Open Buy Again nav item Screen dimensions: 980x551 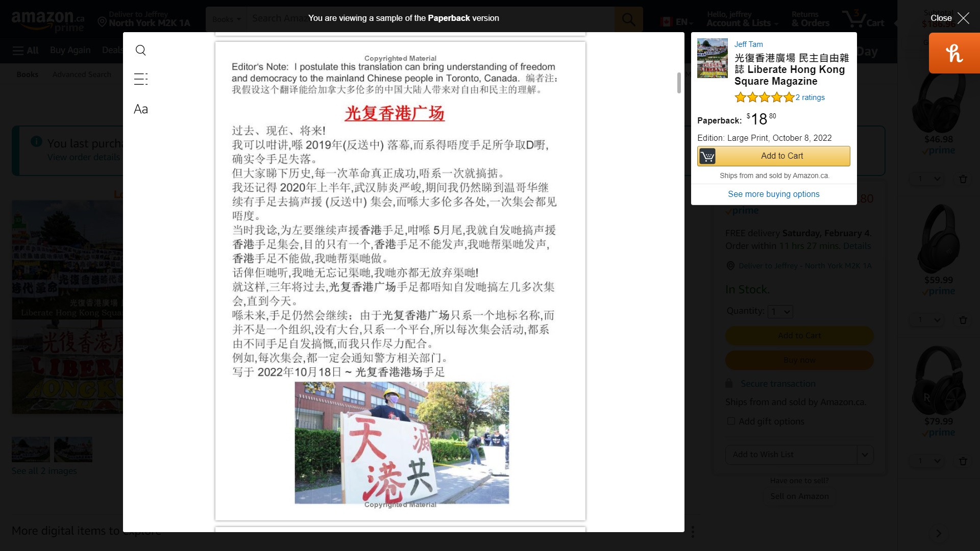70,50
